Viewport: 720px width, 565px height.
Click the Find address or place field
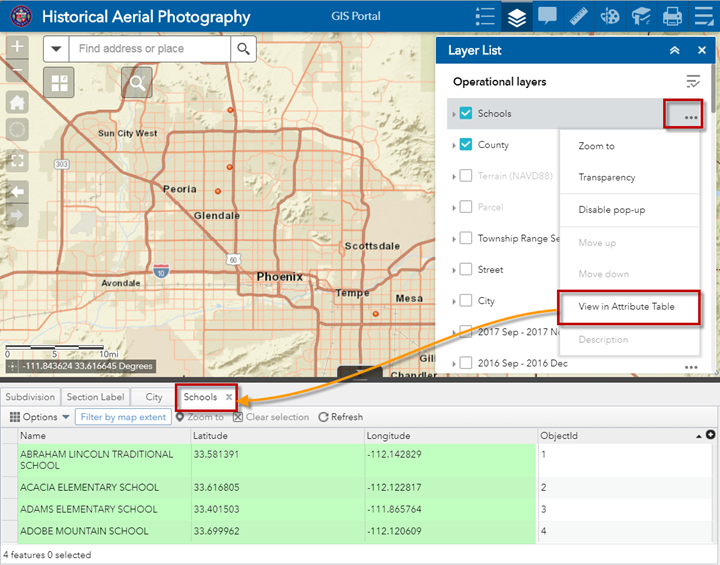[150, 49]
